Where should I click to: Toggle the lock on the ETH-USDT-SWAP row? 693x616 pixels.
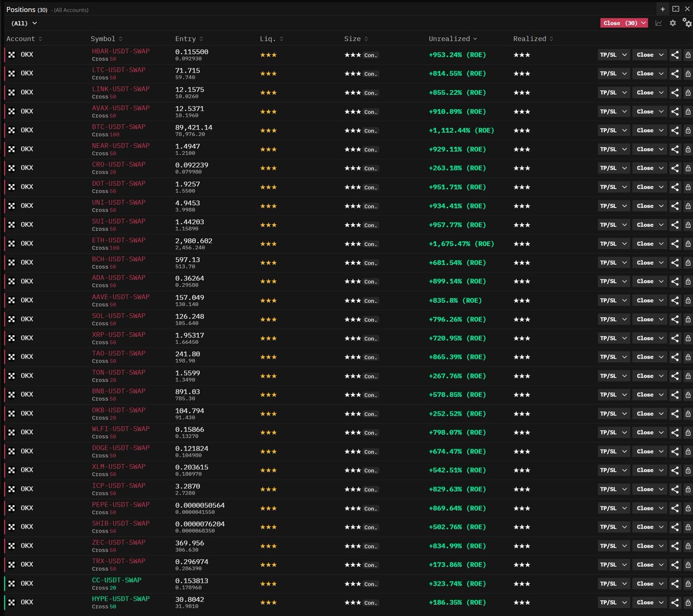tap(688, 244)
